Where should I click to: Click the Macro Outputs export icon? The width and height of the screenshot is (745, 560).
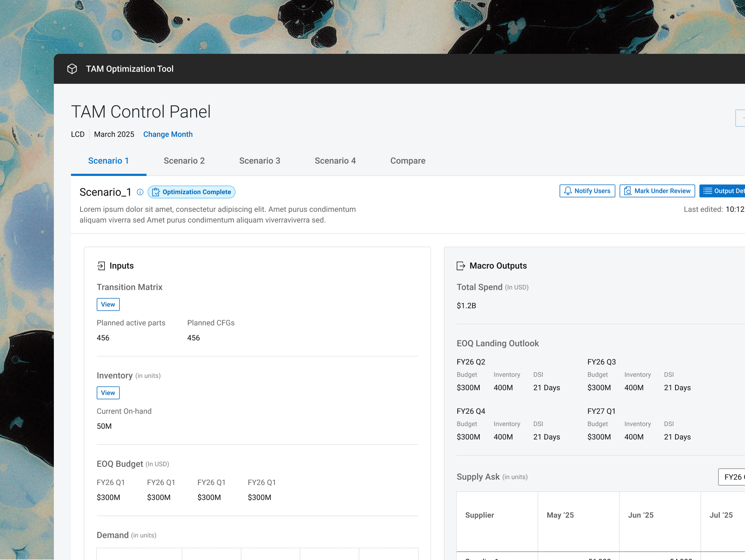[x=461, y=266]
